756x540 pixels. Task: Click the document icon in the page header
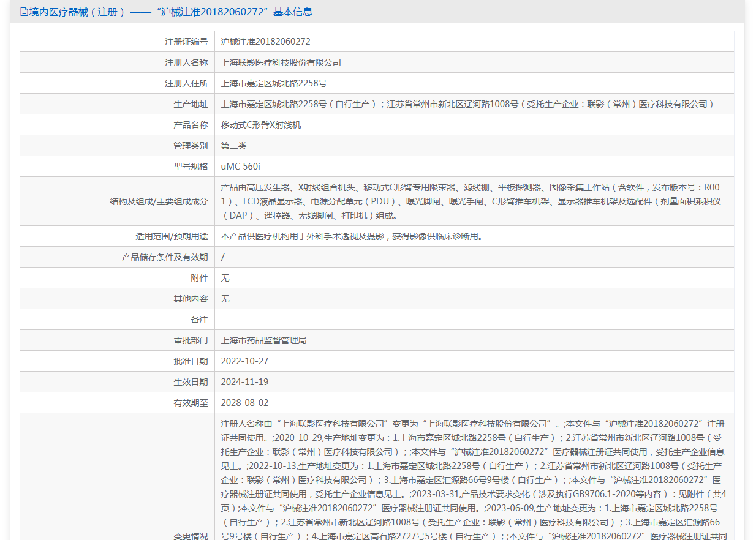[24, 12]
